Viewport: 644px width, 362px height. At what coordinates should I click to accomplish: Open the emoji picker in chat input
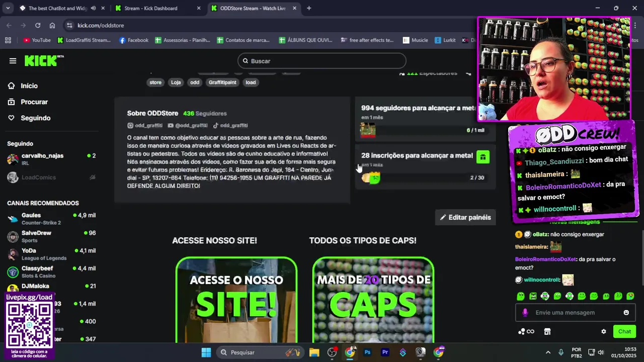626,313
